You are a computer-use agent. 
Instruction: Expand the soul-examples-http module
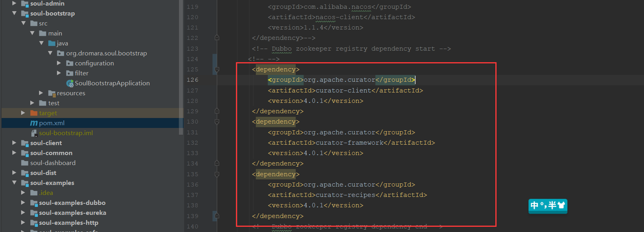(23, 222)
